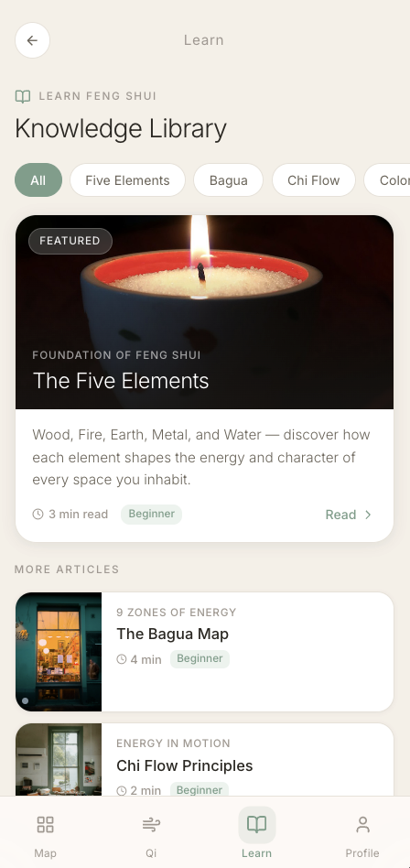
Task: Filter articles by Five Elements
Action: (127, 179)
